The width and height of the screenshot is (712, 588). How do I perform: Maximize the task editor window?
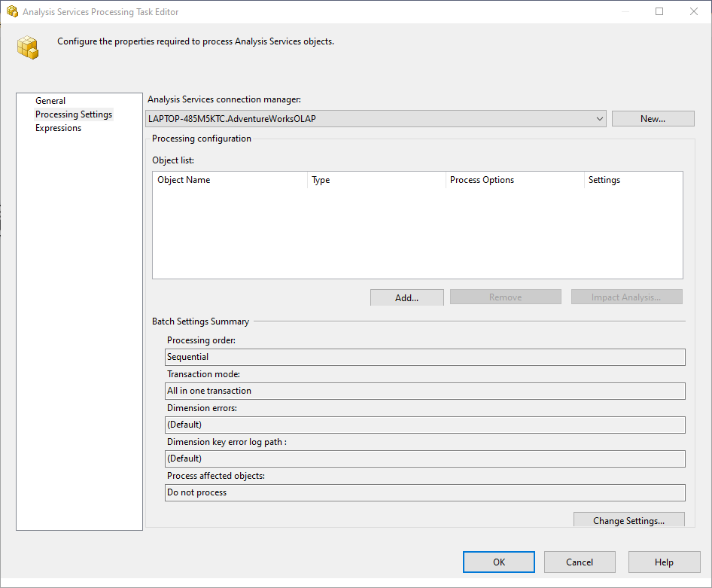point(659,12)
